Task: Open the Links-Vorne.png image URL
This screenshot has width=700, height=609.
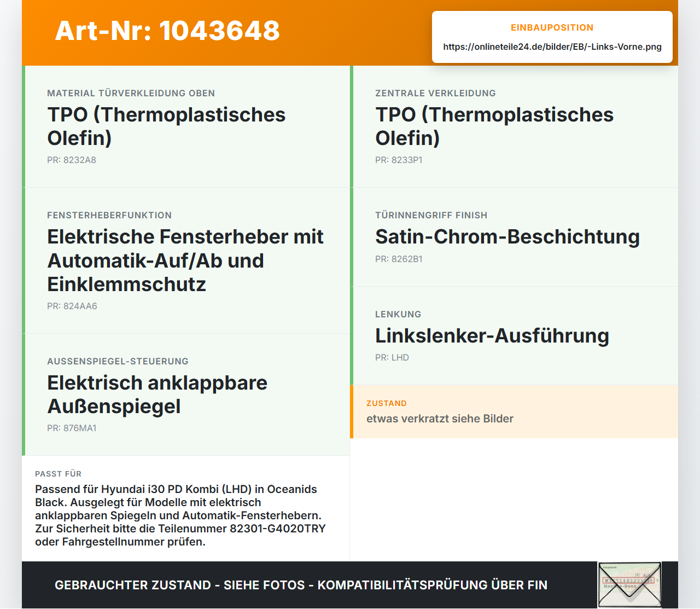Action: pos(552,47)
